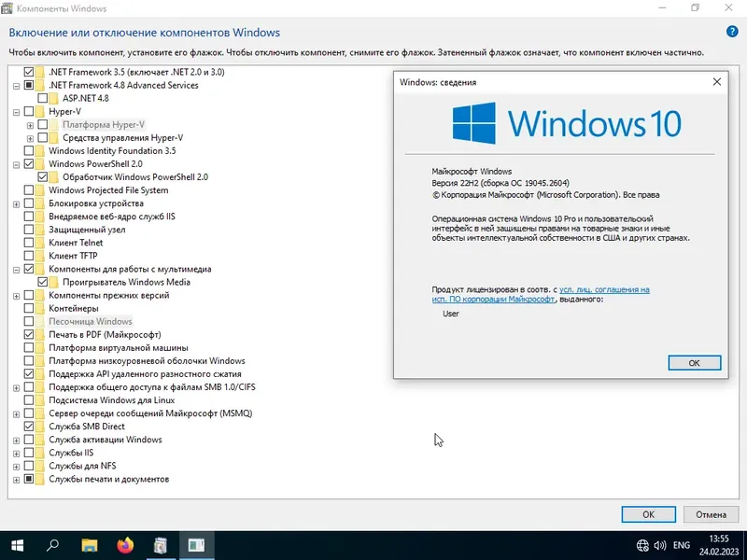Click OK in the Windows Features window
This screenshot has width=747, height=560.
pos(648,514)
